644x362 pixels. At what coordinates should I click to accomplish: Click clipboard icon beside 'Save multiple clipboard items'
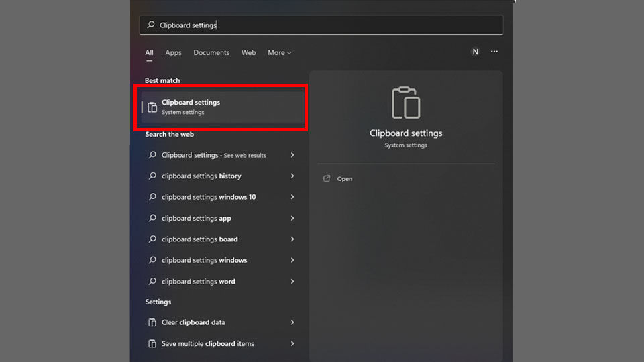coord(152,343)
